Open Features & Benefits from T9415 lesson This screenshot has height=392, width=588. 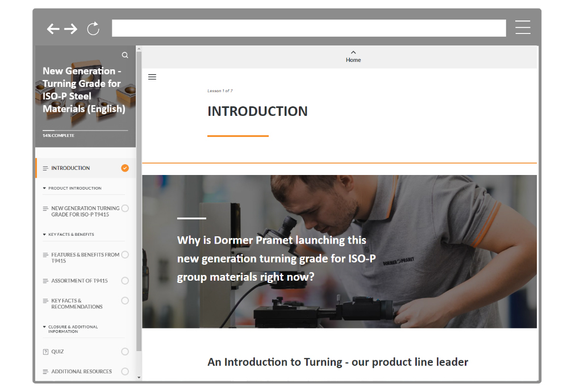coord(85,258)
